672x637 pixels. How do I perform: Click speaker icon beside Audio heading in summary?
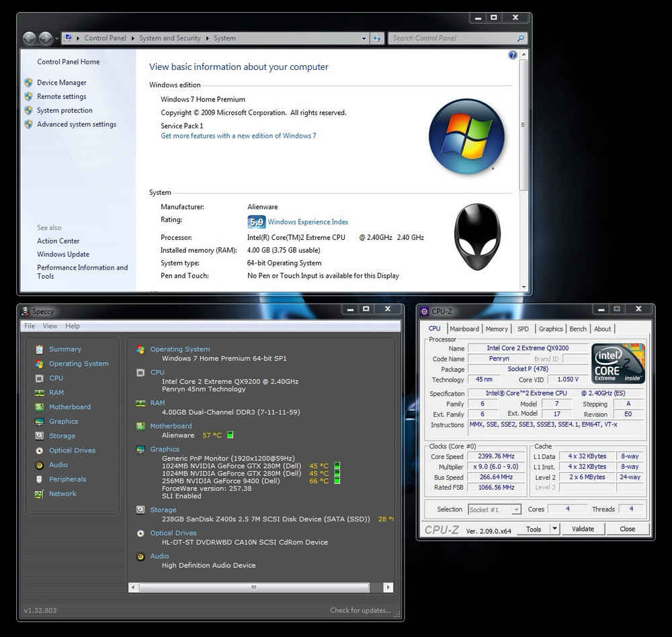click(x=140, y=556)
